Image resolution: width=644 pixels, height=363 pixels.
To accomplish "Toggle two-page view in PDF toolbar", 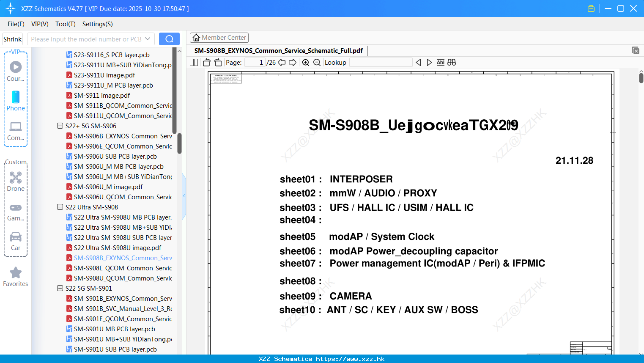I will 194,63.
